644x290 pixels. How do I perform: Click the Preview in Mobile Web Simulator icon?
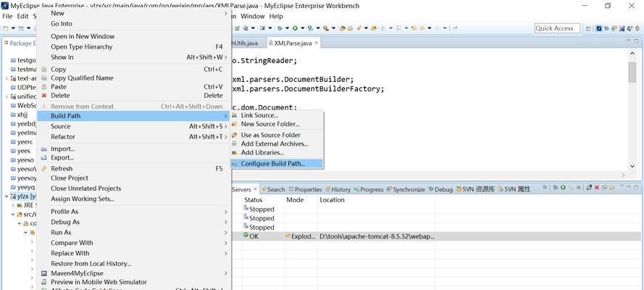pyautogui.click(x=44, y=282)
